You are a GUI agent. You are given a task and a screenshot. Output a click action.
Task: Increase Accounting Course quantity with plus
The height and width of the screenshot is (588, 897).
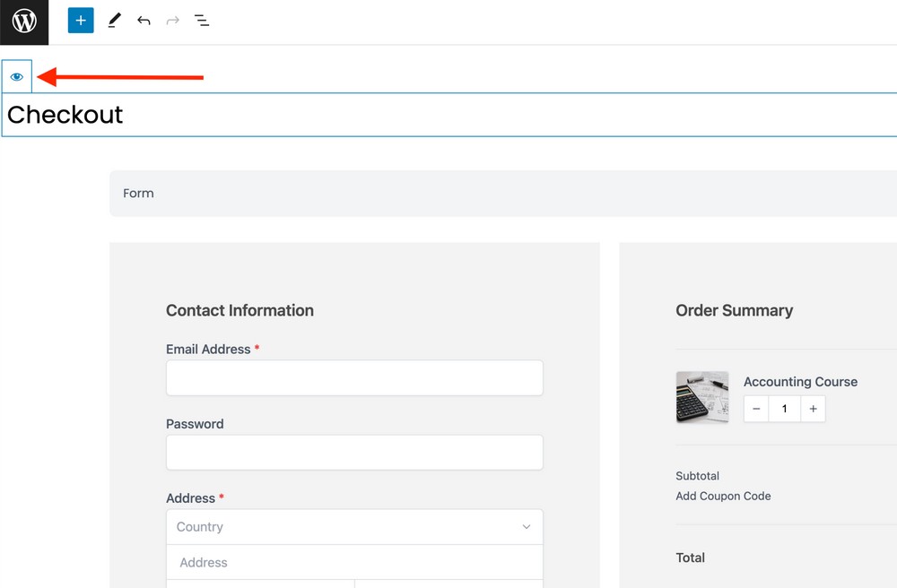813,409
